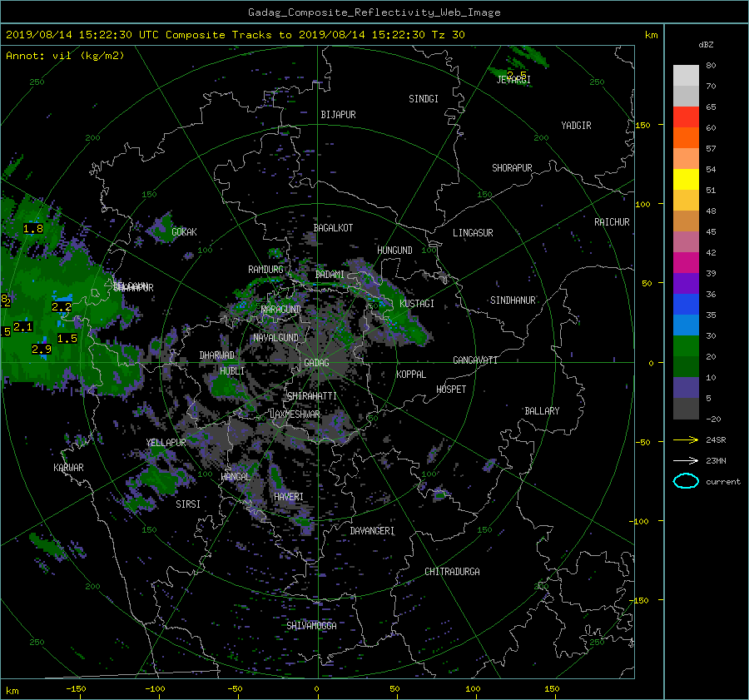
Task: Click the SHIVAMOGGA city label
Action: tap(311, 625)
